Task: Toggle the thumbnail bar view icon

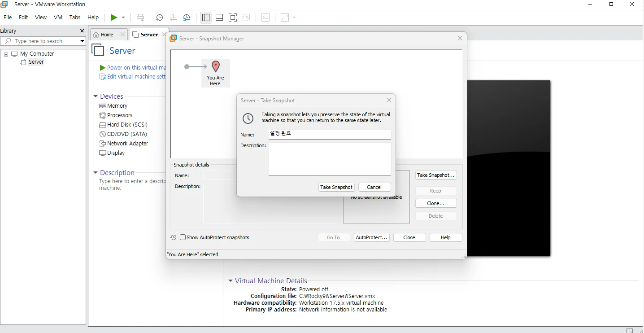Action: (x=219, y=18)
